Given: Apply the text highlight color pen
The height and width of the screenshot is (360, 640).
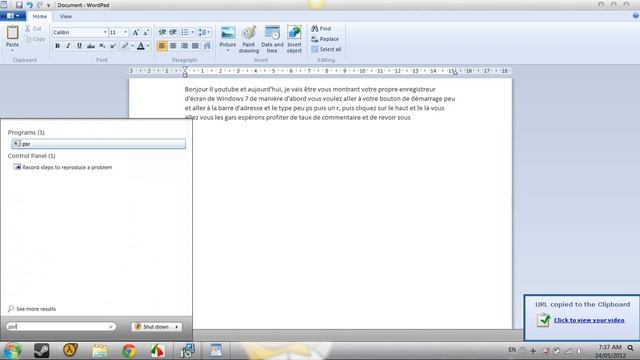Looking at the screenshot, I should [125, 46].
